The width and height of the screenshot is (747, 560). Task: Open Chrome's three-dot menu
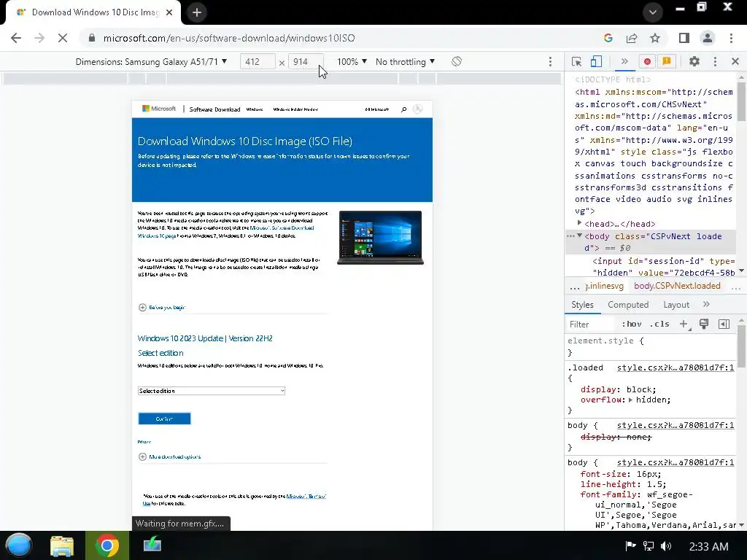click(731, 38)
